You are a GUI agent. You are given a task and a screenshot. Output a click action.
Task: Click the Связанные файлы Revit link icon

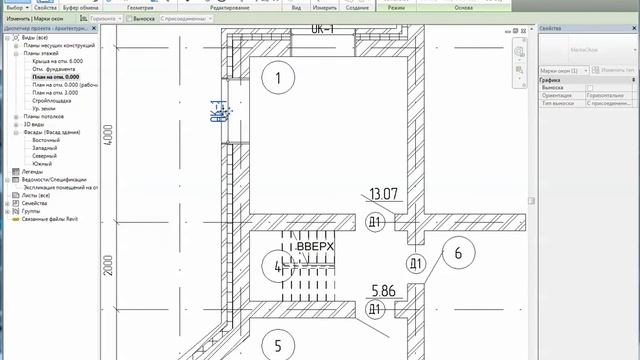coord(16,219)
